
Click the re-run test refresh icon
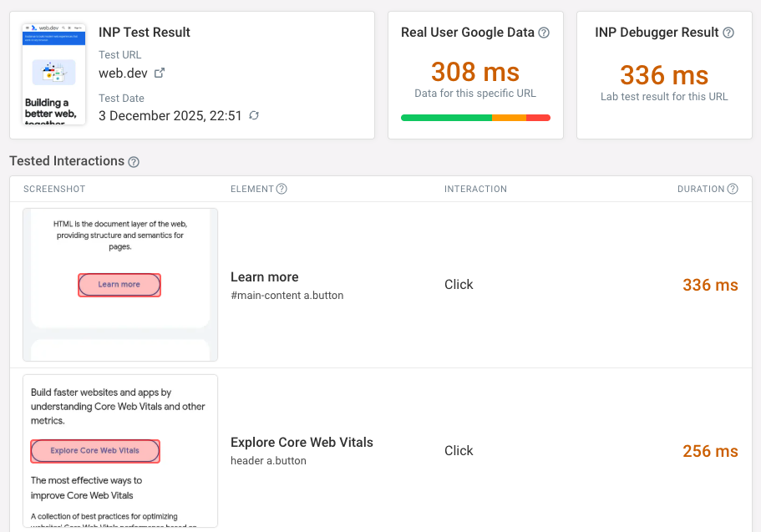click(254, 115)
